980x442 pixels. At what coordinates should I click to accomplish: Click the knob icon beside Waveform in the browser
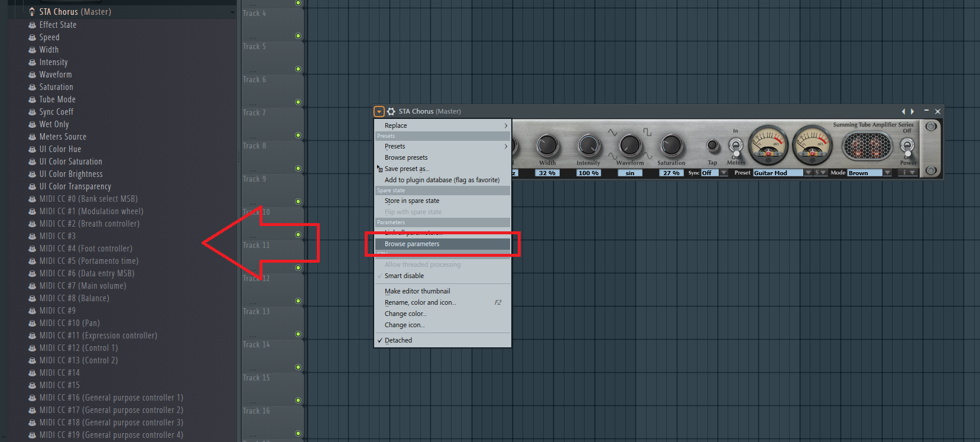tap(32, 75)
